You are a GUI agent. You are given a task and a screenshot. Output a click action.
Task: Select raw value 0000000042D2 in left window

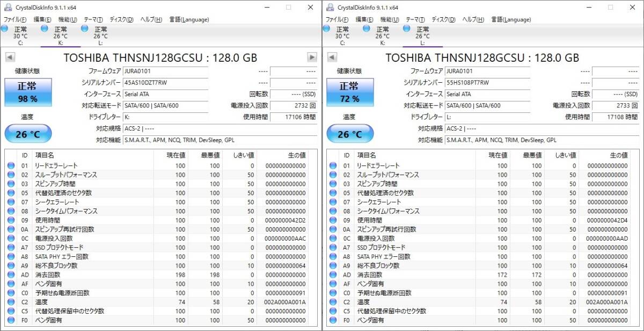pyautogui.click(x=286, y=221)
